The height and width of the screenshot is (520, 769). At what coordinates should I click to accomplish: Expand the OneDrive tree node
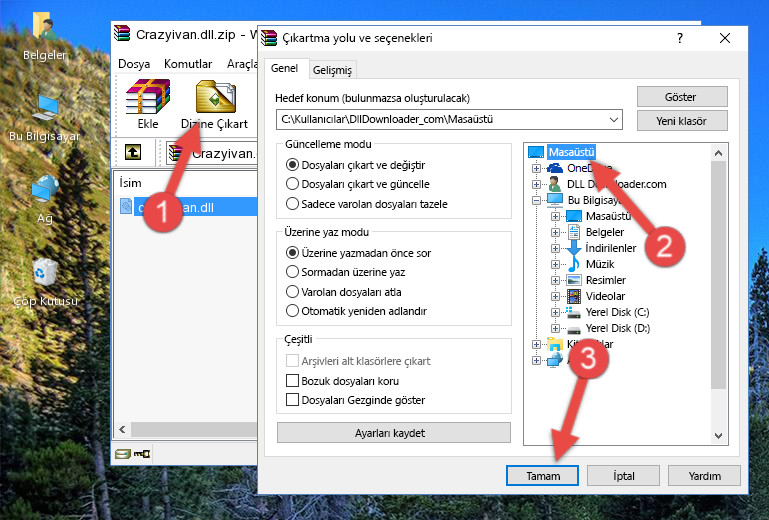(536, 168)
